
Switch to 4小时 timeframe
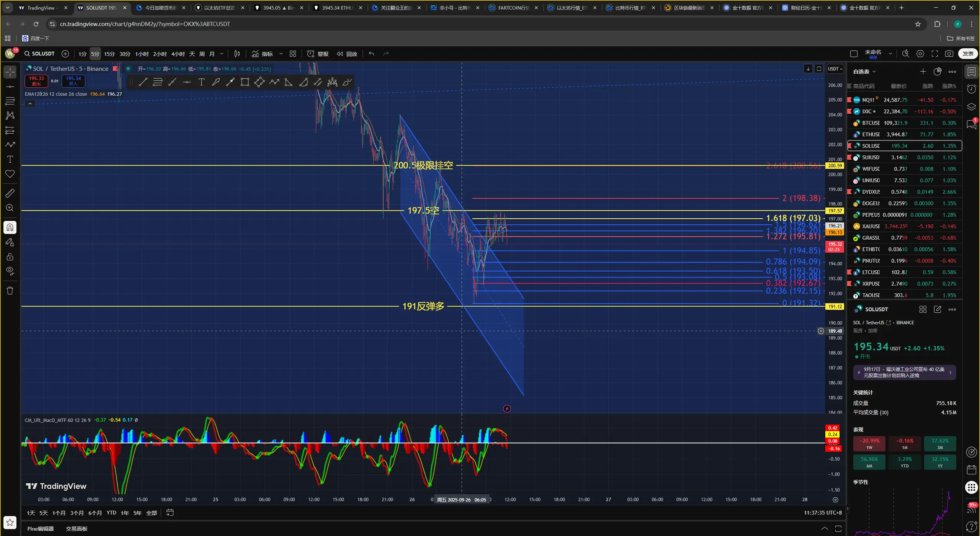coord(178,54)
